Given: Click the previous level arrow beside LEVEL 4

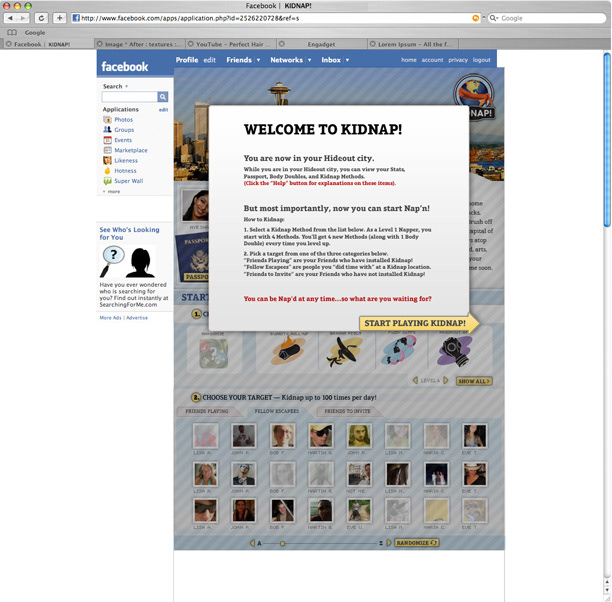Looking at the screenshot, I should [x=415, y=380].
